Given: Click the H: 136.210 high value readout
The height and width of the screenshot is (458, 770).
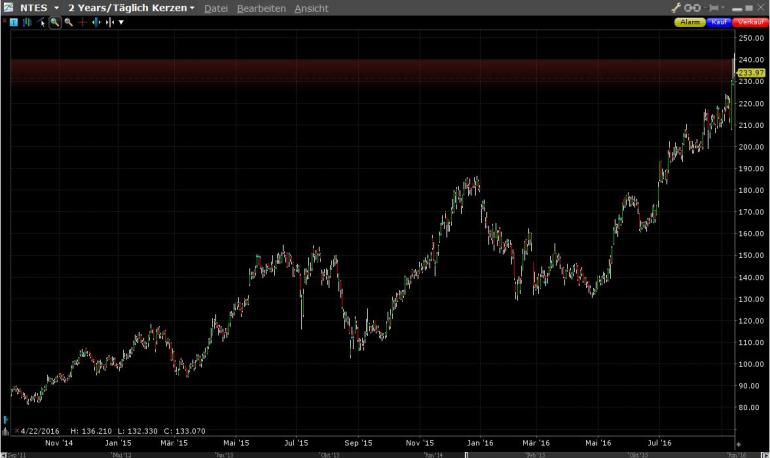Looking at the screenshot, I should pos(91,431).
